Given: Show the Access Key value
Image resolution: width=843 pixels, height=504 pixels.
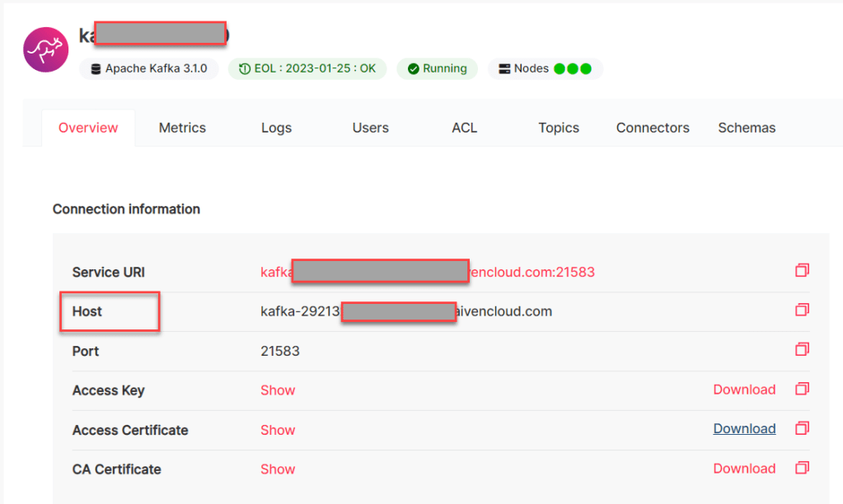Looking at the screenshot, I should 278,390.
